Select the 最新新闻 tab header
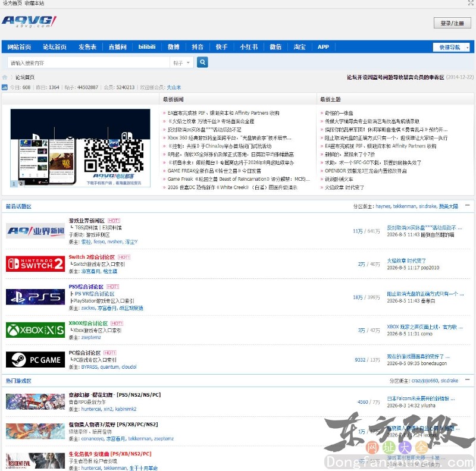The image size is (476, 471). click(x=173, y=99)
